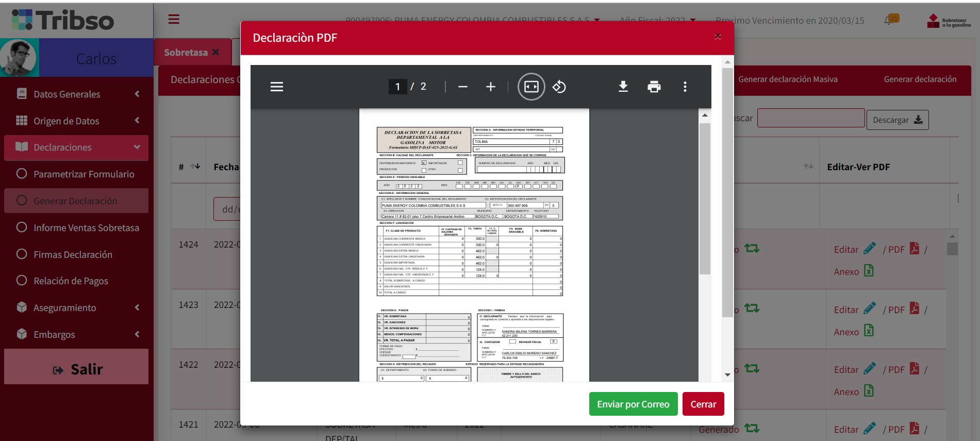Viewport: 980px width, 441px height.
Task: Open the company selector dropdown
Action: click(x=473, y=20)
